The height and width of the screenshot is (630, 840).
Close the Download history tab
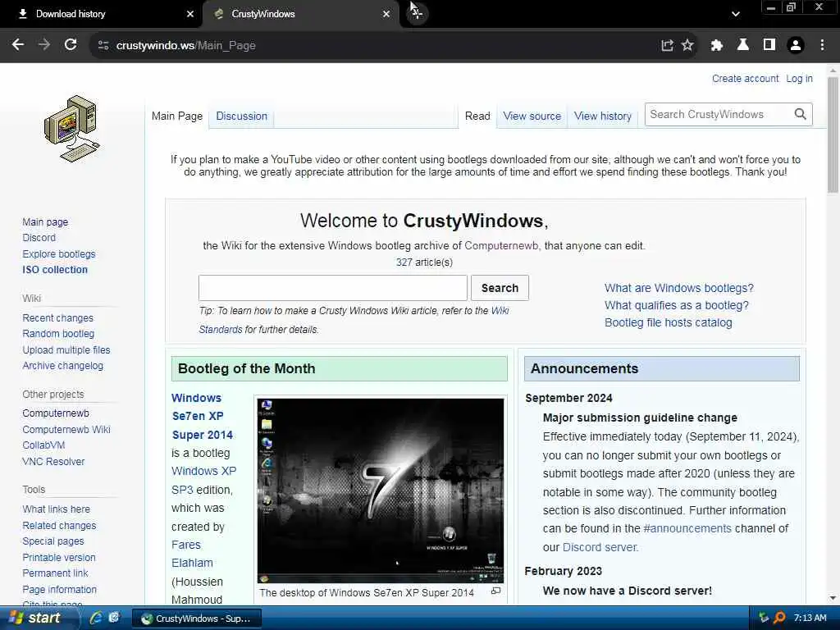click(190, 14)
